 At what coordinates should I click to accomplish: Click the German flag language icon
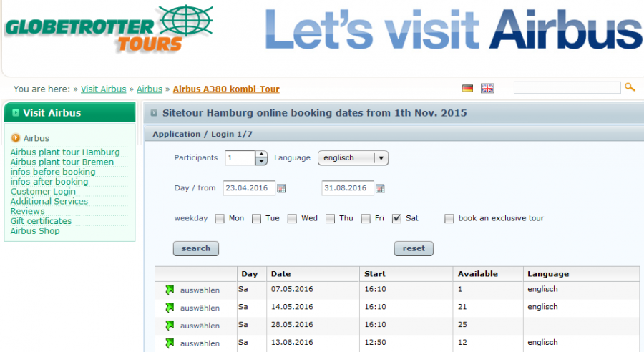[467, 88]
